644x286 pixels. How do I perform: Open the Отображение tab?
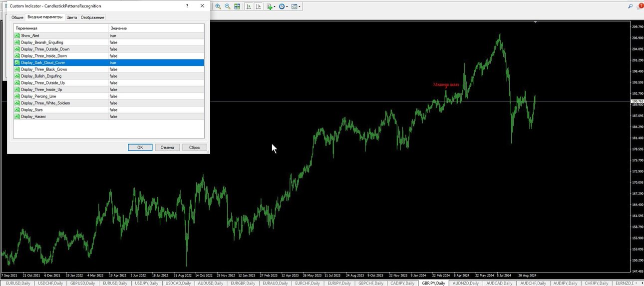pos(93,17)
